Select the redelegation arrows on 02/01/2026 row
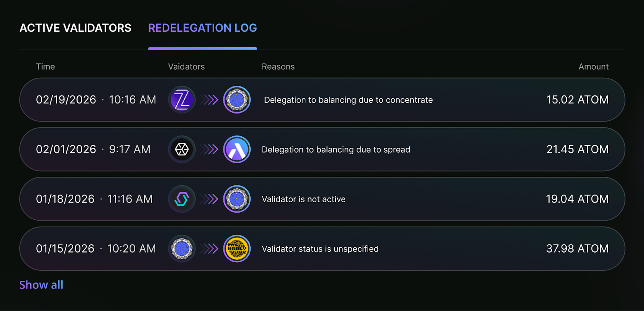The image size is (644, 311). (x=209, y=149)
